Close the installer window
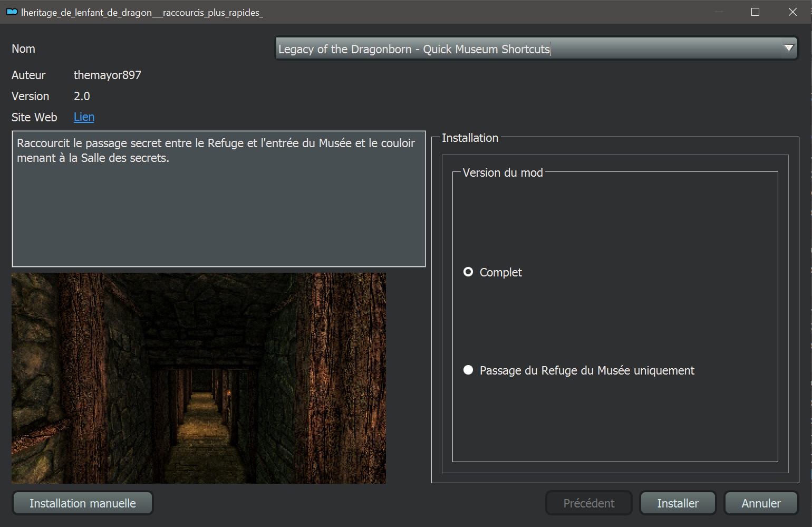Image resolution: width=812 pixels, height=527 pixels. tap(792, 12)
